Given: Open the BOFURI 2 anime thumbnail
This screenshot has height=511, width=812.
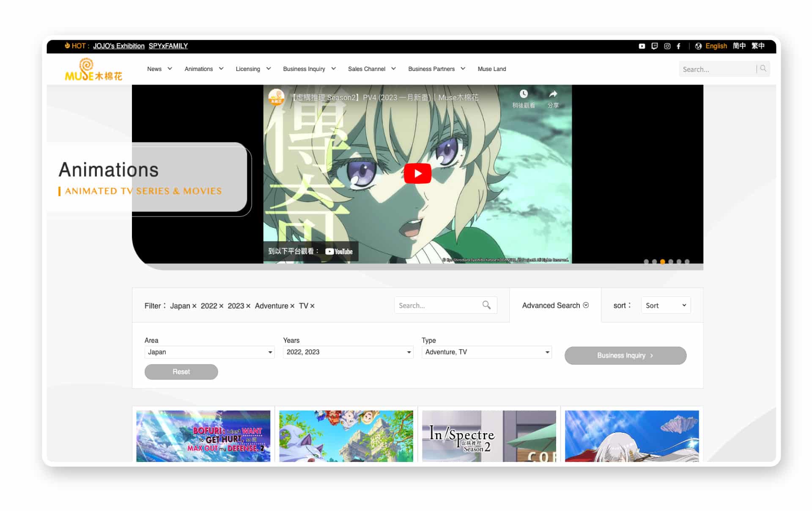Looking at the screenshot, I should 203,436.
